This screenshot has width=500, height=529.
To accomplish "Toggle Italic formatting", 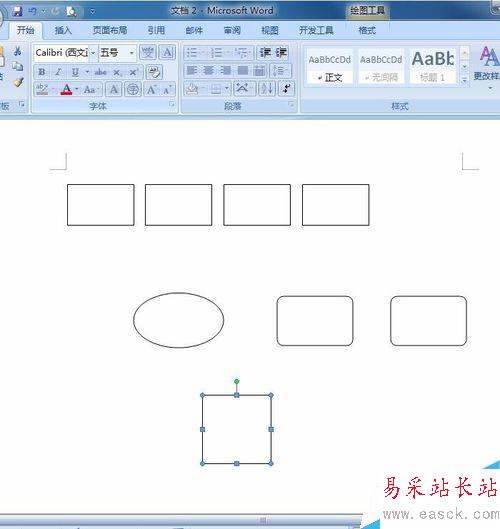I will coord(58,72).
